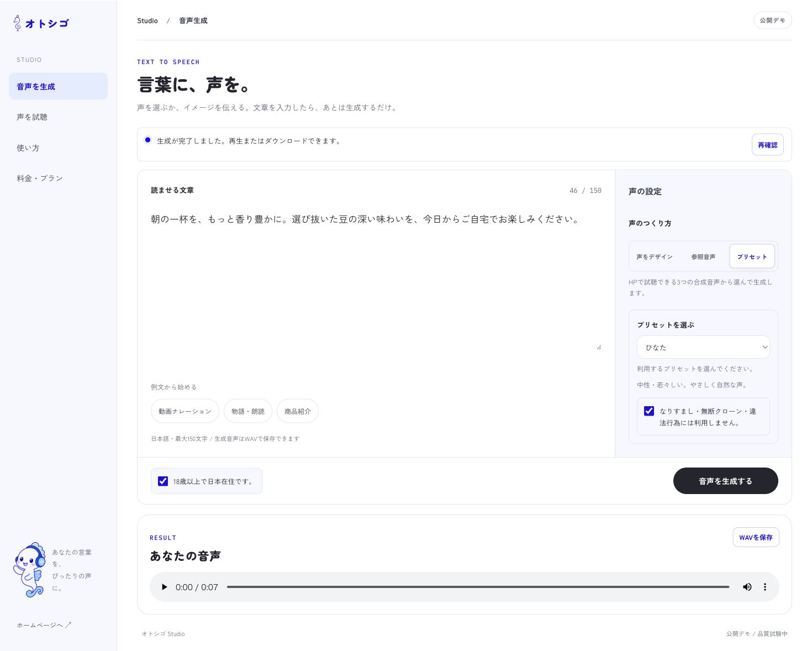Click the blue status indicator dot
The width and height of the screenshot is (812, 651).
click(147, 140)
